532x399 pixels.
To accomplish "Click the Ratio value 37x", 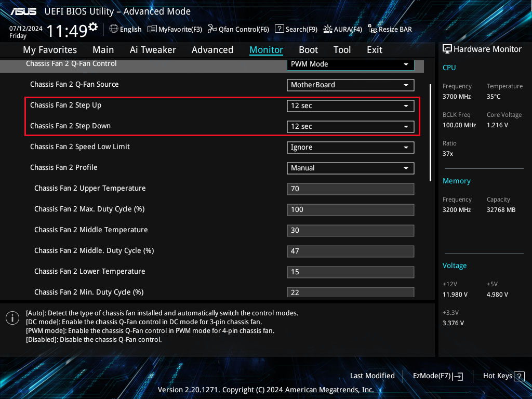I will point(447,154).
